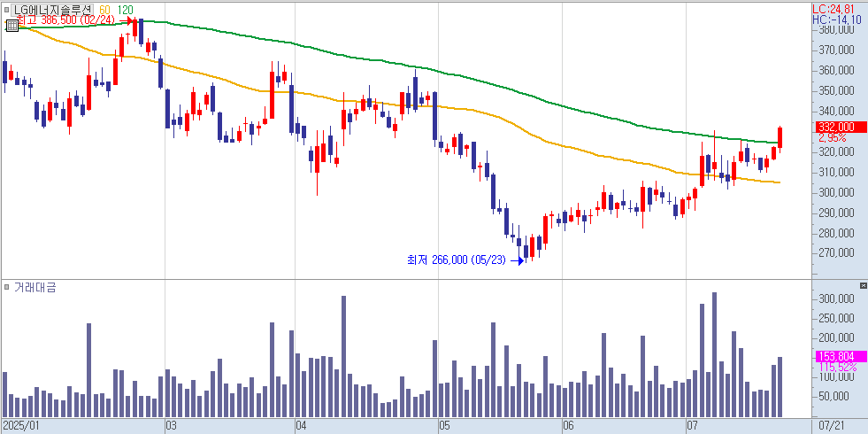Viewport: 868px width, 434px height.
Task: Toggle the small square beside 거래대금
Action: tap(7, 287)
